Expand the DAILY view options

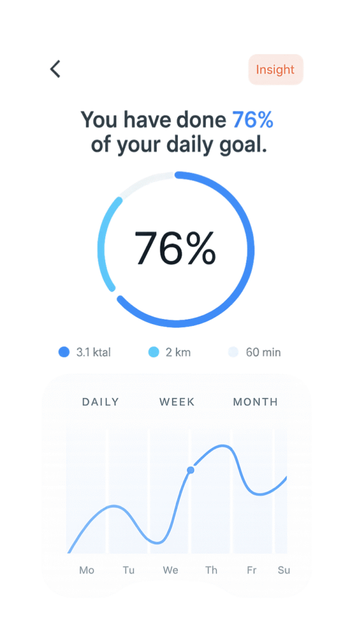(x=100, y=402)
